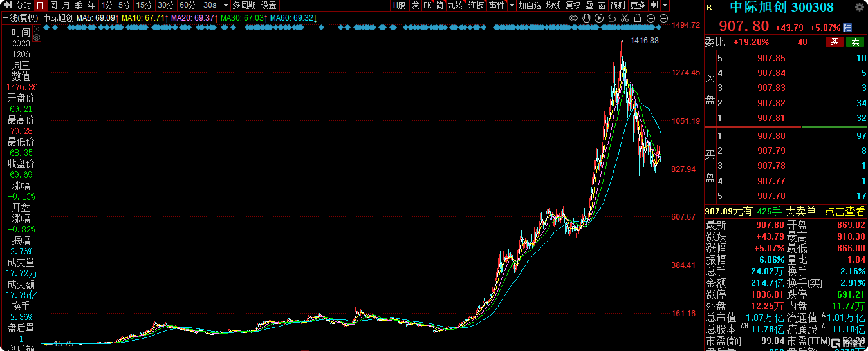Select the 月 monthly period tab
The image size is (868, 351).
(66, 5)
